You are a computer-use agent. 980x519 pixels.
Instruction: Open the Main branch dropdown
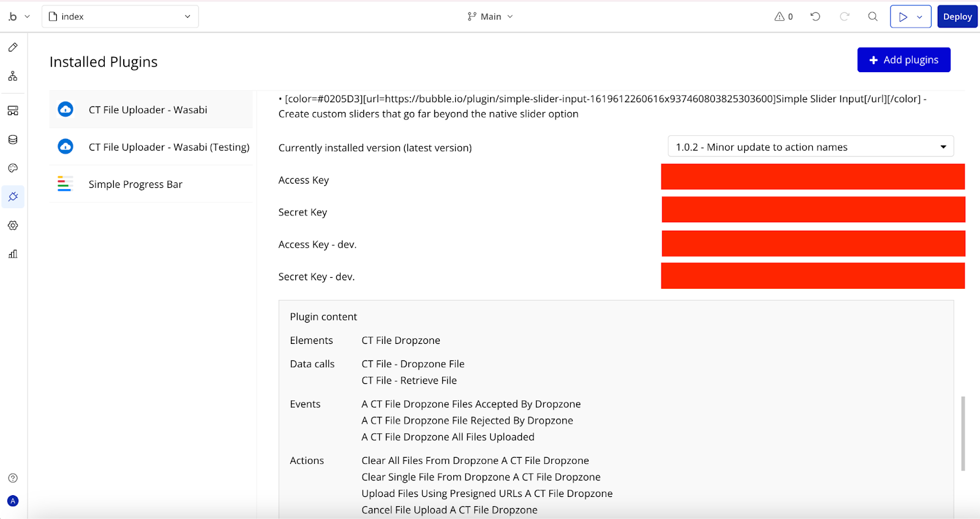[x=490, y=17]
